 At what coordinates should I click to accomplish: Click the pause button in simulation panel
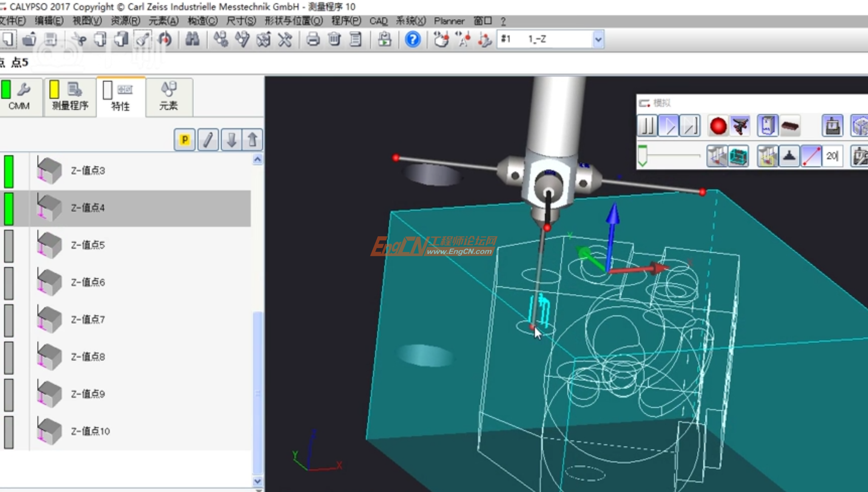pyautogui.click(x=647, y=126)
